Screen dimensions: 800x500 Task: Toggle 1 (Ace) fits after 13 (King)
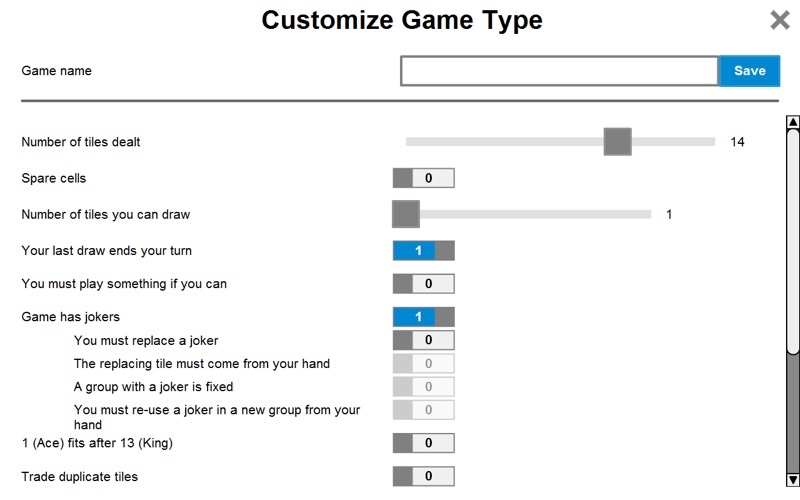click(424, 442)
